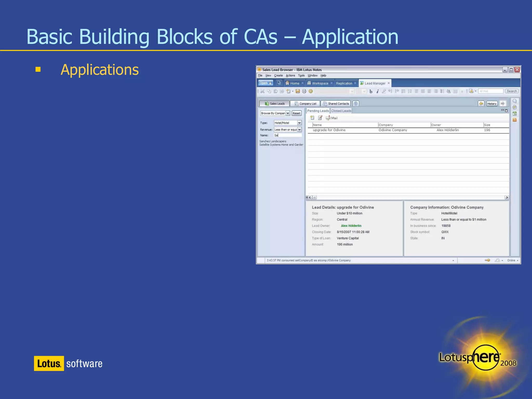Click the Save floppy disk icon
This screenshot has height=399, width=532.
(298, 91)
